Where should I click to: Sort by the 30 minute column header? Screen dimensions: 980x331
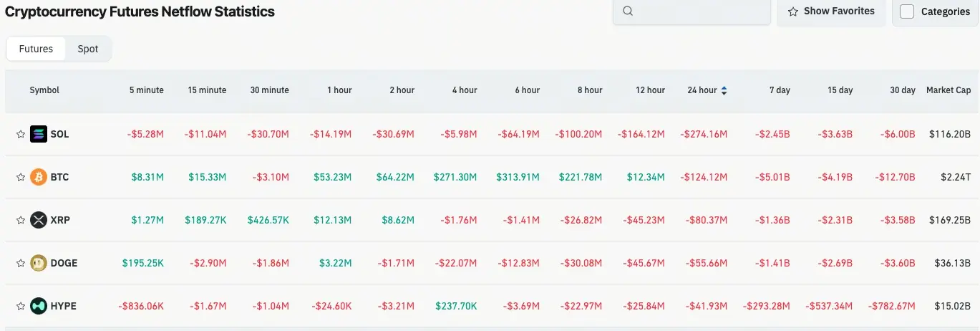pos(270,90)
